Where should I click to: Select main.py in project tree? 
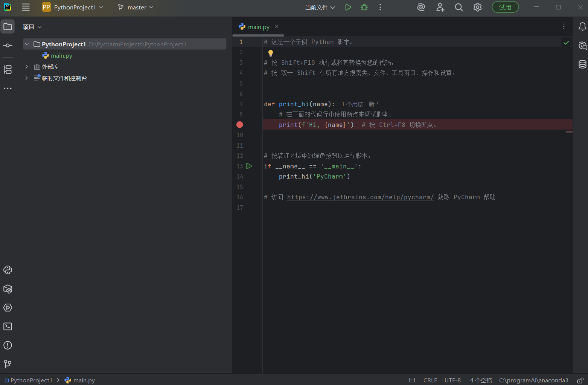coord(61,55)
